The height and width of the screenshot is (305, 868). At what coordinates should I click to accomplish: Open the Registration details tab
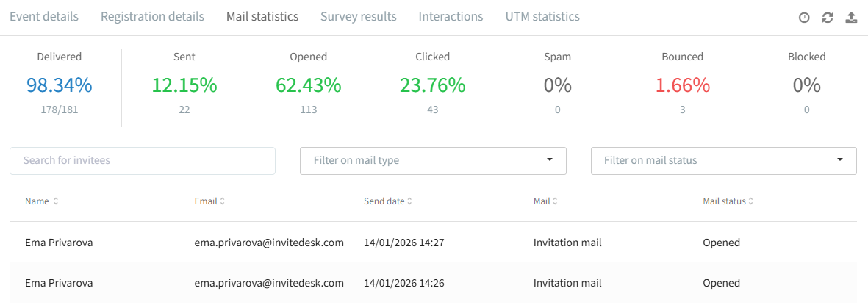(x=152, y=17)
